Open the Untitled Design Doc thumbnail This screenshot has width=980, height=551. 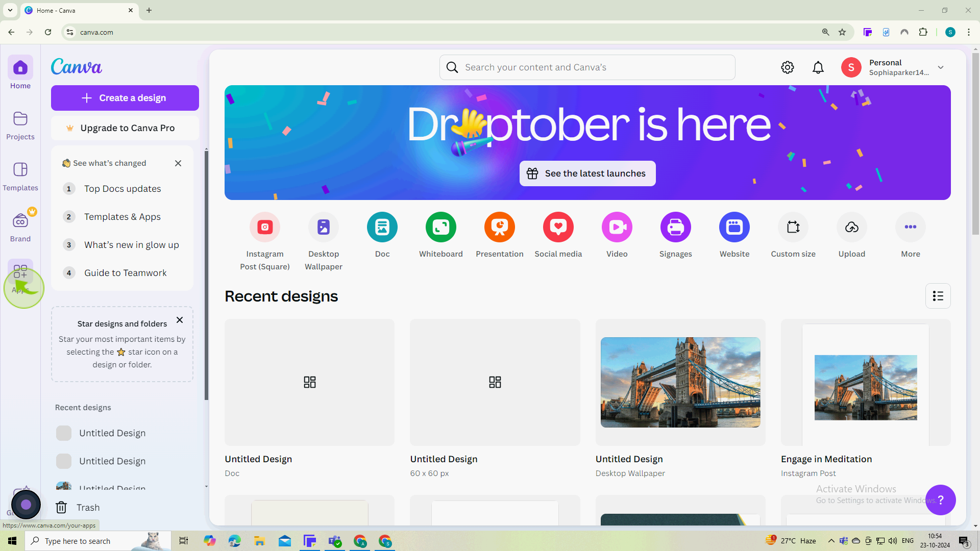pos(309,382)
